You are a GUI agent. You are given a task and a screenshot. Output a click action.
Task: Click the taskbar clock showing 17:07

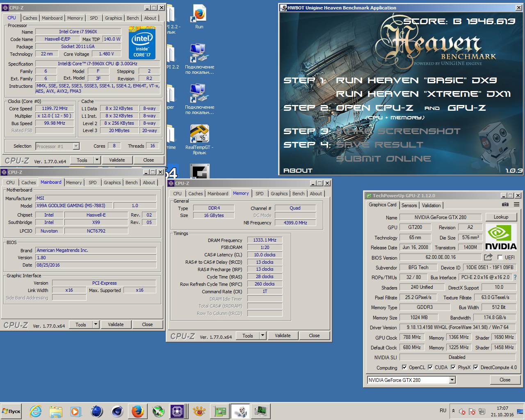point(502,411)
